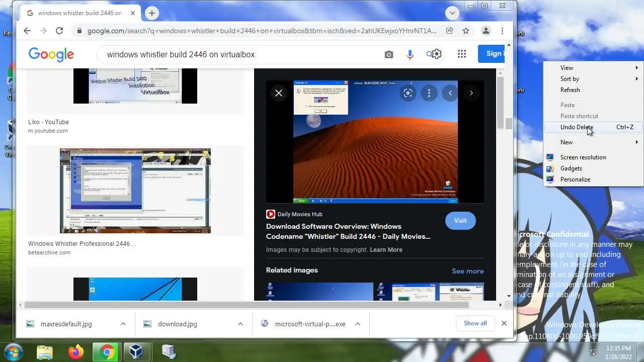Launch Firefox from taskbar
The width and height of the screenshot is (644, 362).
pos(76,352)
